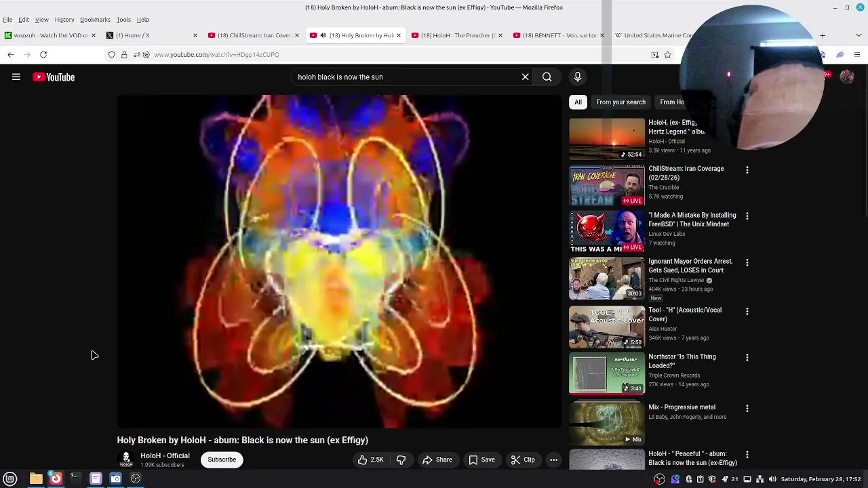Open the History menu
Image resolution: width=868 pixels, height=488 pixels.
(x=64, y=20)
